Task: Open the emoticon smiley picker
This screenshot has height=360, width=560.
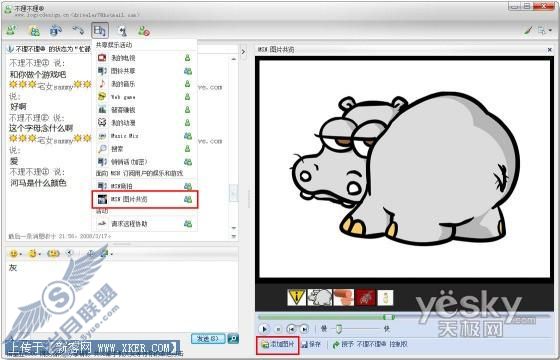Action: click(15, 254)
